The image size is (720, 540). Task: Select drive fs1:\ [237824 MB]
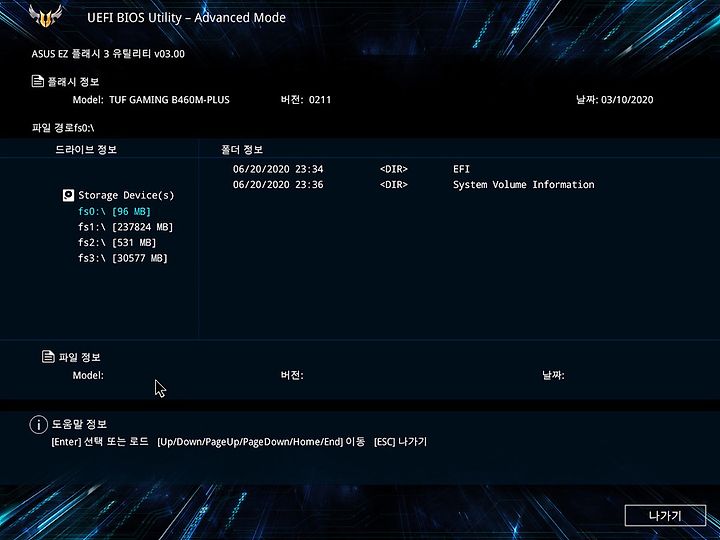[125, 227]
